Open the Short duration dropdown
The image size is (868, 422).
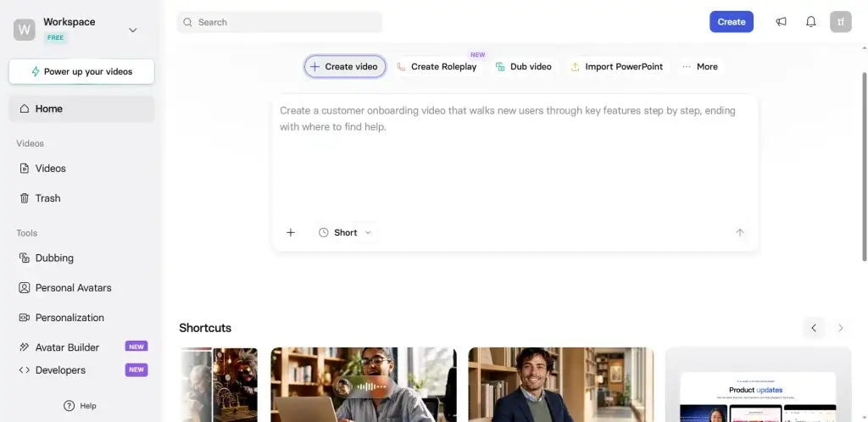[x=345, y=232]
